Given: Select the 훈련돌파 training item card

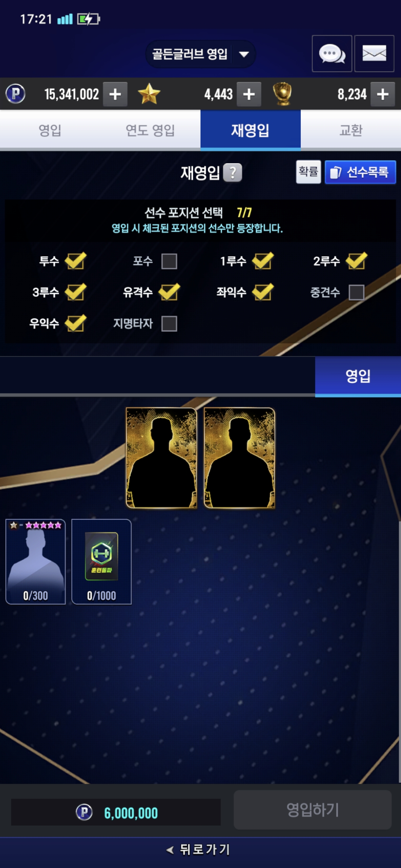Looking at the screenshot, I should (101, 562).
